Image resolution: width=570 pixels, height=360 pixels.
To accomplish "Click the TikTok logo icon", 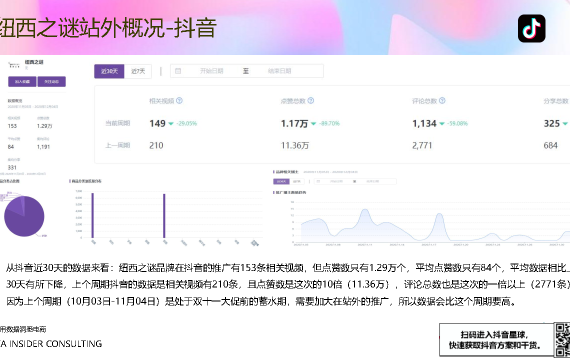I will tap(531, 28).
